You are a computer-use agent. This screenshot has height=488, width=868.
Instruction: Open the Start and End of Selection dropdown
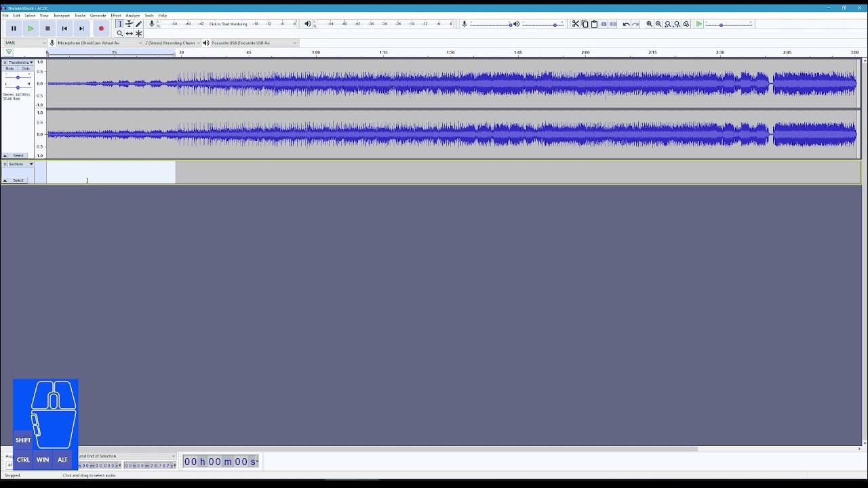[x=125, y=456]
